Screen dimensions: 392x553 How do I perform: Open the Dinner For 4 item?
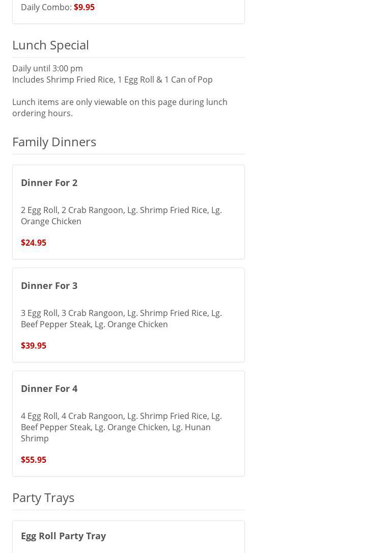click(x=49, y=388)
